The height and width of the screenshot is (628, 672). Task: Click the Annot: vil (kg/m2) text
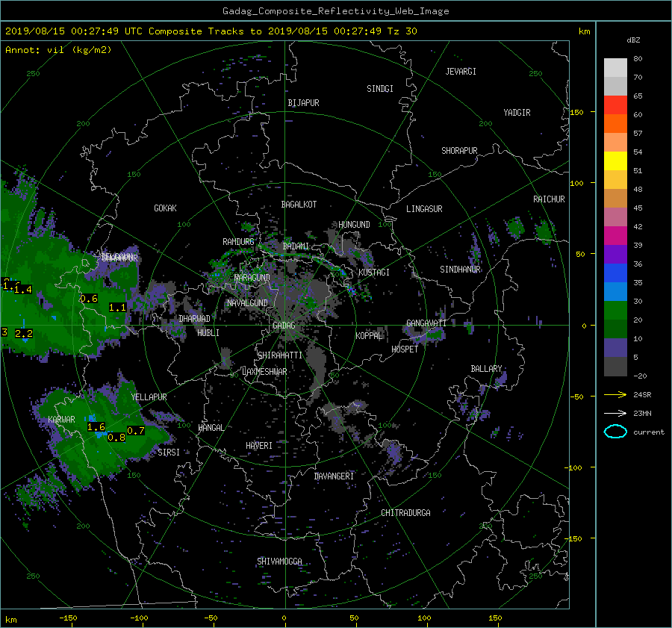(58, 50)
